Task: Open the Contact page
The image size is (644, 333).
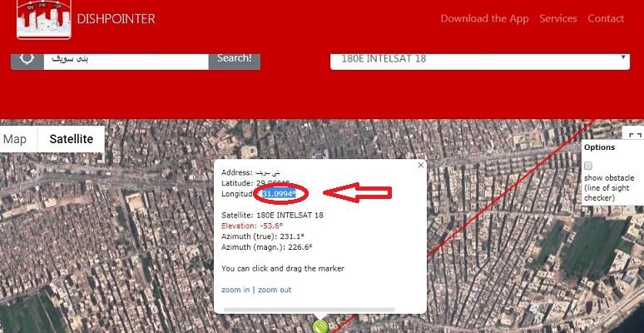Action: coord(606,18)
